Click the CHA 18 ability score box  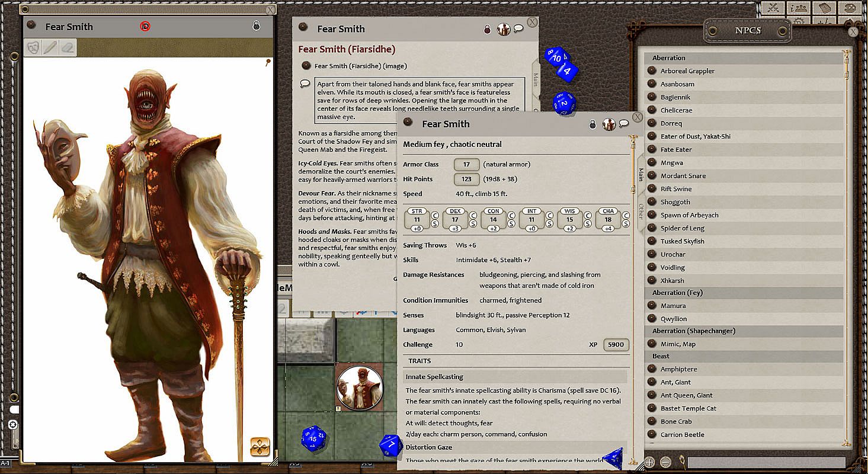pyautogui.click(x=608, y=219)
